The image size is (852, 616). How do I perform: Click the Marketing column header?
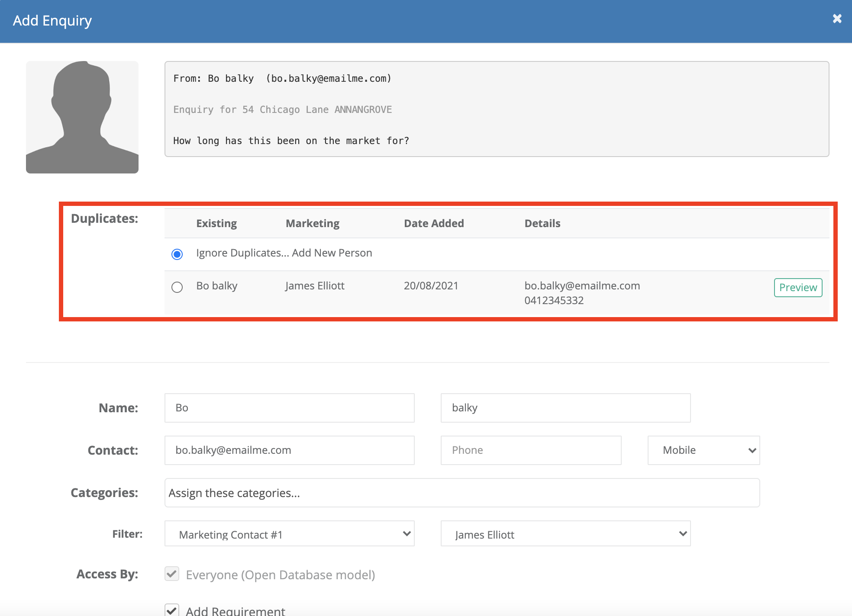(313, 223)
